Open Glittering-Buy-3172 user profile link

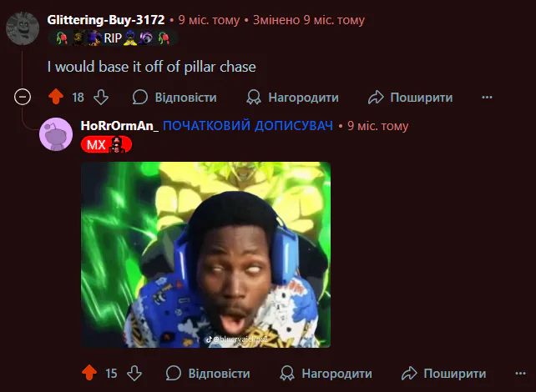click(106, 20)
